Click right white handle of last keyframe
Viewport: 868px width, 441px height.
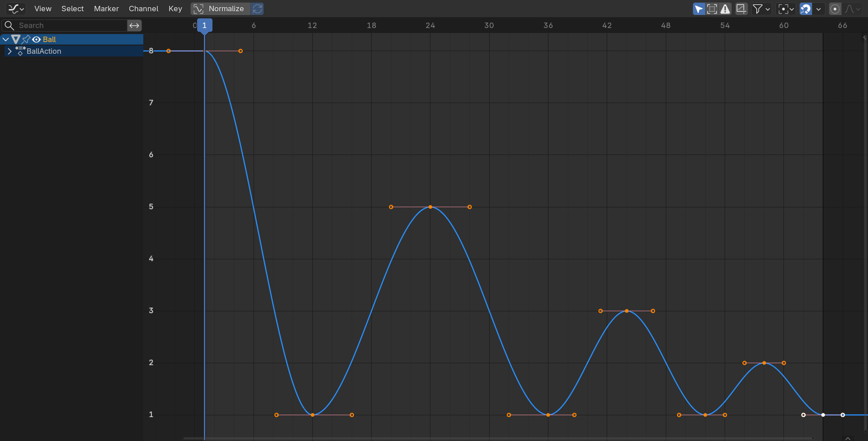click(x=843, y=415)
